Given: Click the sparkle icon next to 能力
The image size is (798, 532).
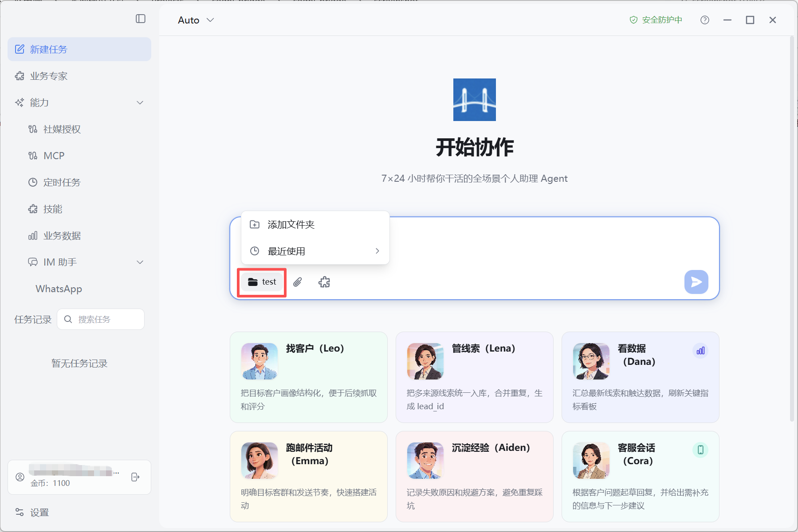Looking at the screenshot, I should (x=20, y=102).
